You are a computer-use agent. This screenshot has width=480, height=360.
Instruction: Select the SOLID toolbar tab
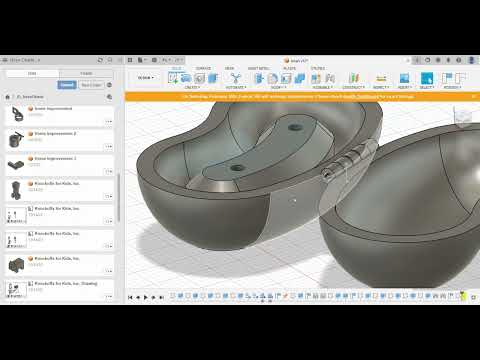pyautogui.click(x=176, y=68)
